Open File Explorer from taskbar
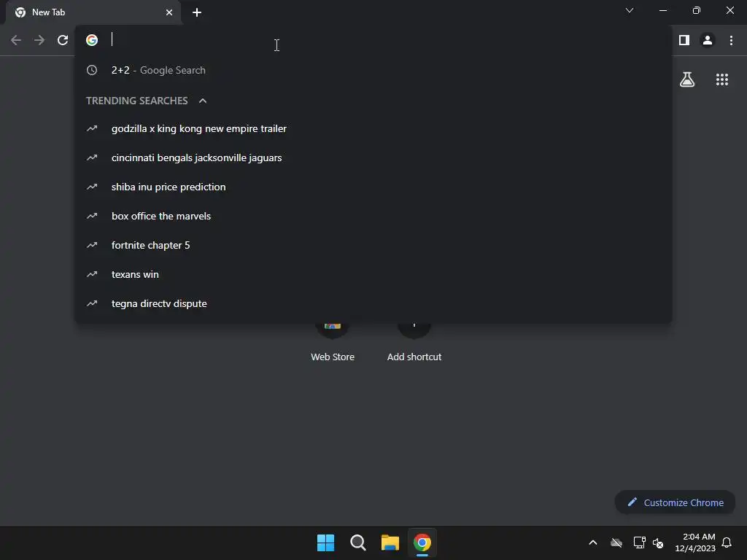The width and height of the screenshot is (747, 560). [390, 542]
